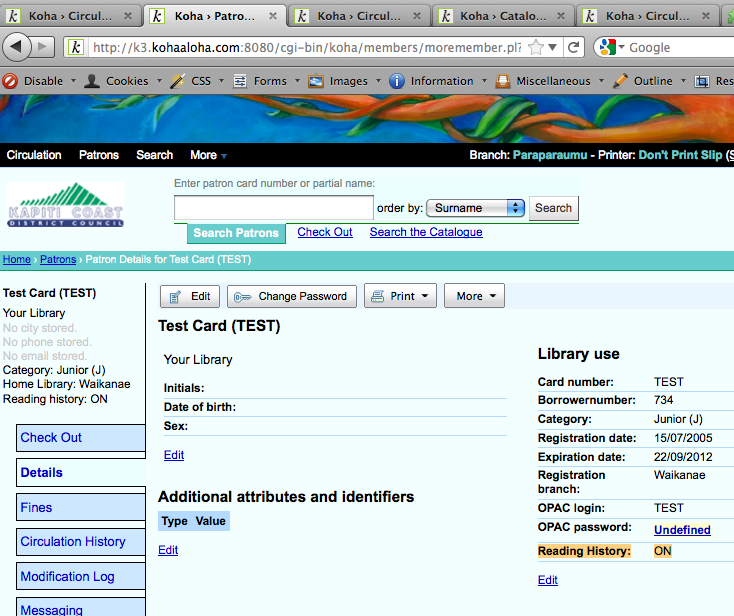Open the Cookies developer toolbar menu

coord(116,81)
